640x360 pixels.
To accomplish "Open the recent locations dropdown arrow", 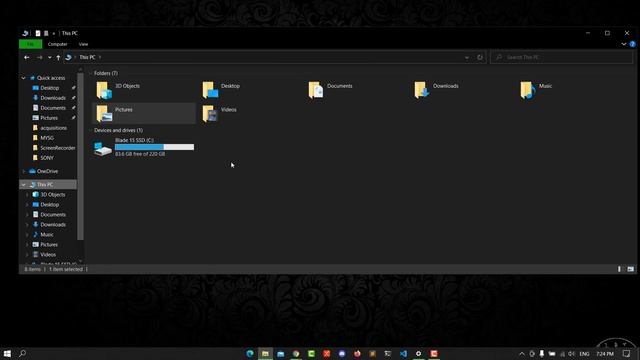I will [49, 58].
